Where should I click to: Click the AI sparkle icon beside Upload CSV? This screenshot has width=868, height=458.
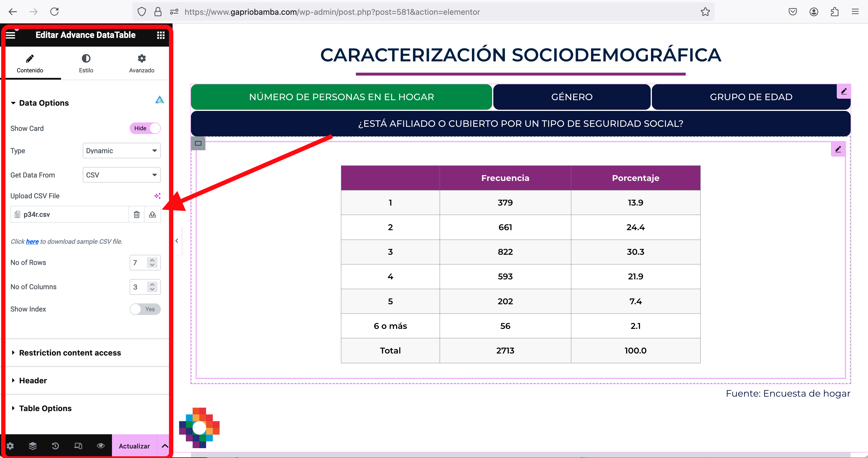point(157,196)
